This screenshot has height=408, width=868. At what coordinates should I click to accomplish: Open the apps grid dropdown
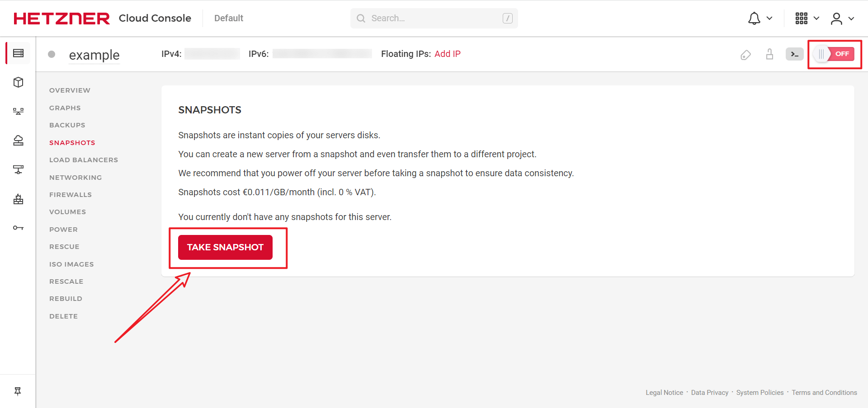point(807,19)
